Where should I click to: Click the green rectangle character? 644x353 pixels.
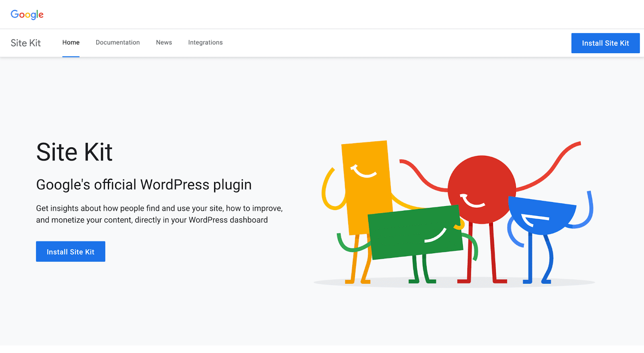click(x=415, y=232)
